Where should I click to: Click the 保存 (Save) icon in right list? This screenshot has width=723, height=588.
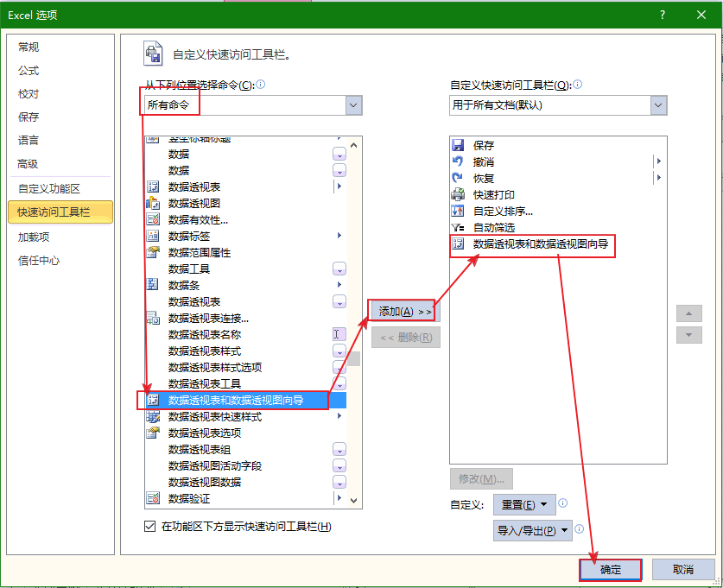pyautogui.click(x=458, y=146)
